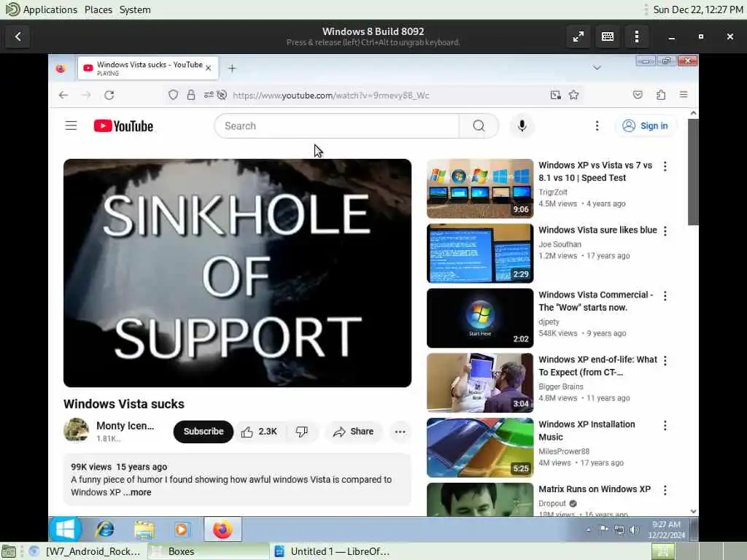Image resolution: width=747 pixels, height=560 pixels.
Task: Open Windows XP vs Vista Speed Test thumbnail
Action: point(480,189)
